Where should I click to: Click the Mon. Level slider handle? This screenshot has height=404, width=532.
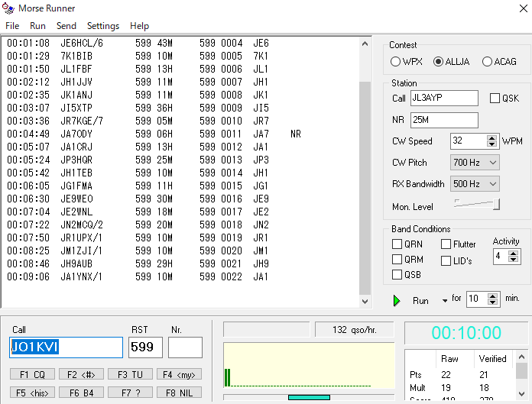point(496,205)
